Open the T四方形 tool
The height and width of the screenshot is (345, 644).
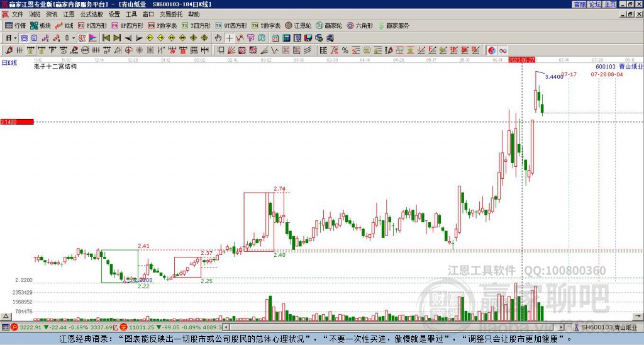tap(196, 25)
